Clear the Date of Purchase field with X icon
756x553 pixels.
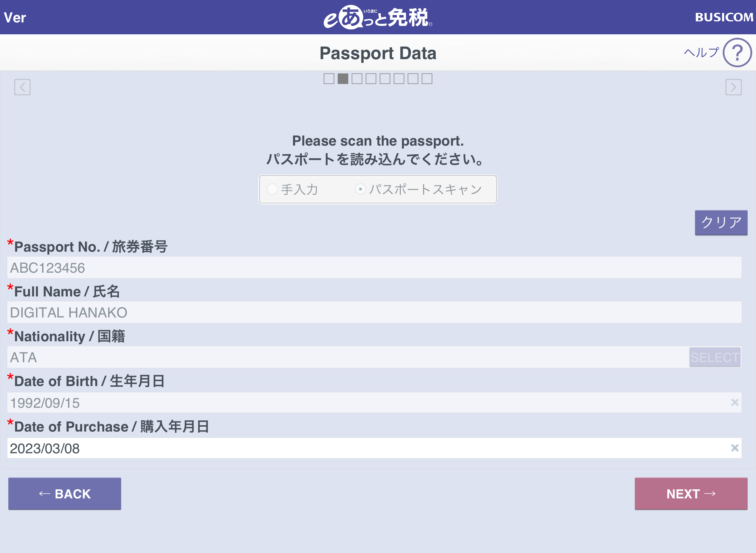tap(735, 448)
